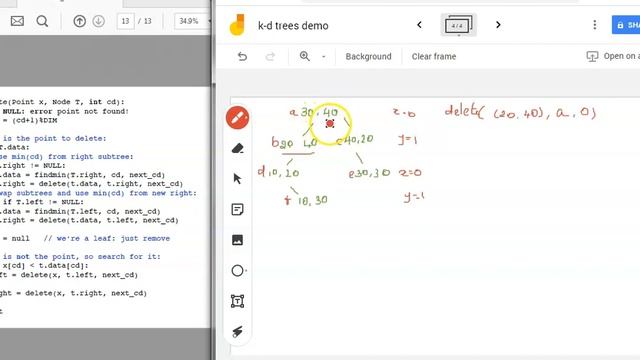Viewport: 640px width, 360px height.
Task: Open the three-dot more actions menu
Action: pyautogui.click(x=595, y=25)
